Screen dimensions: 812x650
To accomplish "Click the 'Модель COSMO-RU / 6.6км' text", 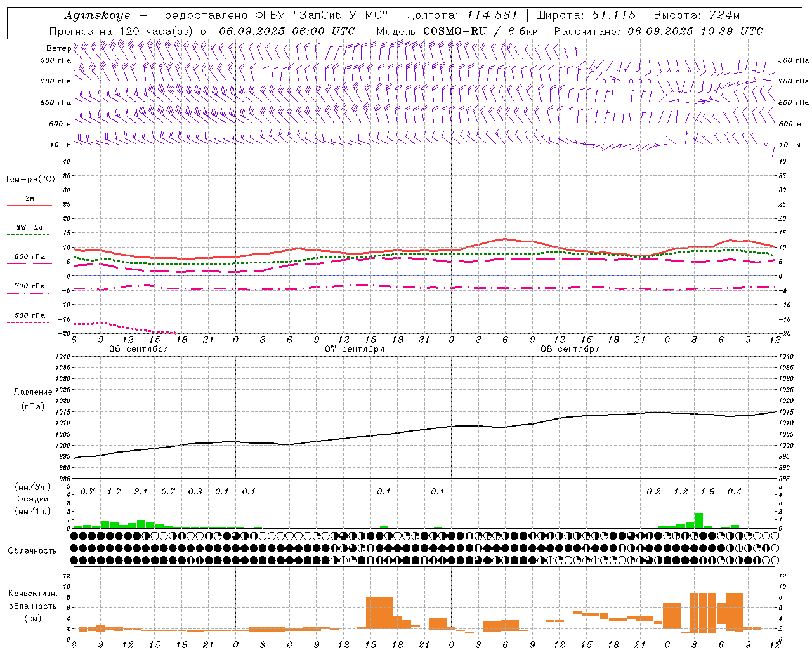I will (x=457, y=31).
